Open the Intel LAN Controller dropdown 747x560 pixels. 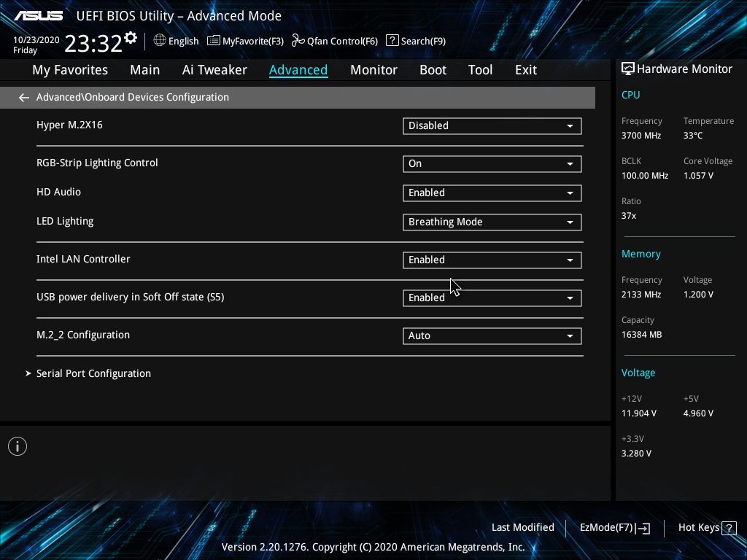click(492, 260)
